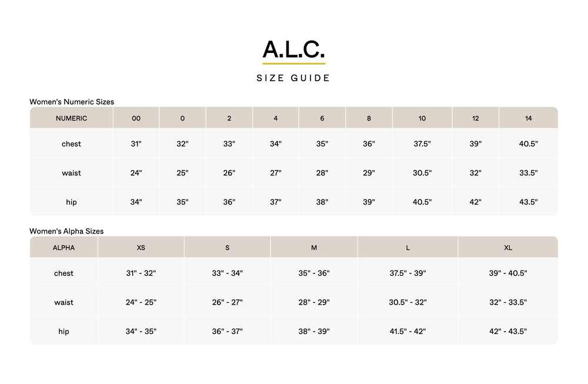Select numeric size 14 header cell
The width and height of the screenshot is (588, 384).
point(528,118)
